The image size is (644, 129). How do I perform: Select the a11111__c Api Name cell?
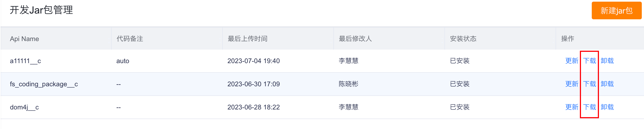pos(25,61)
